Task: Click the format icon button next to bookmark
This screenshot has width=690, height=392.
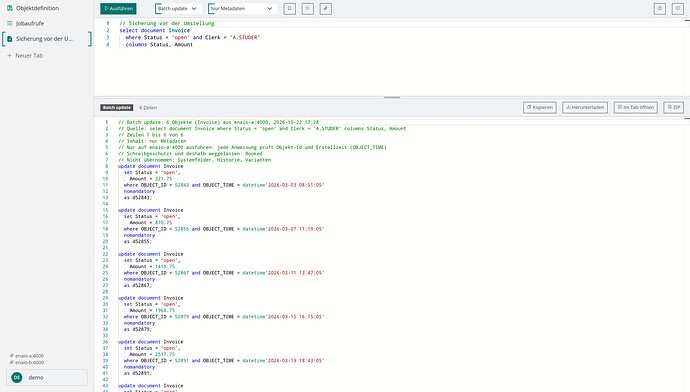Action: coord(308,8)
